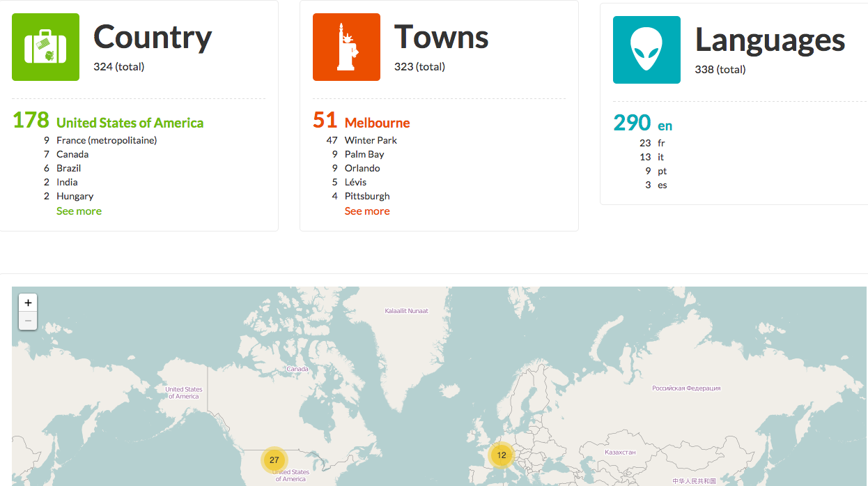868x486 pixels.
Task: Click the Country heading
Action: 153,37
